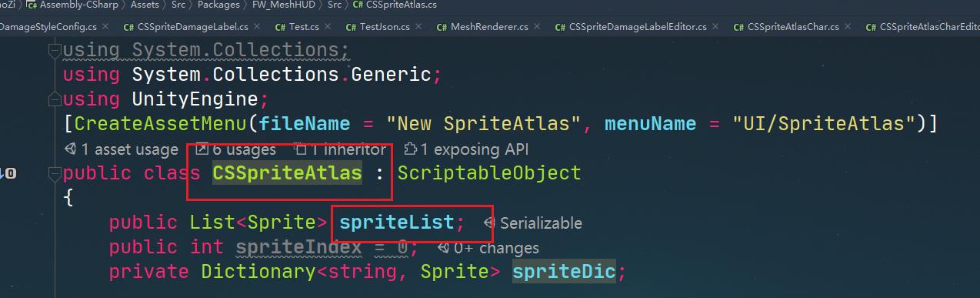This screenshot has height=298, width=980.
Task: Open the CSSpriteAtlasCharEditor tab
Action: point(922,27)
